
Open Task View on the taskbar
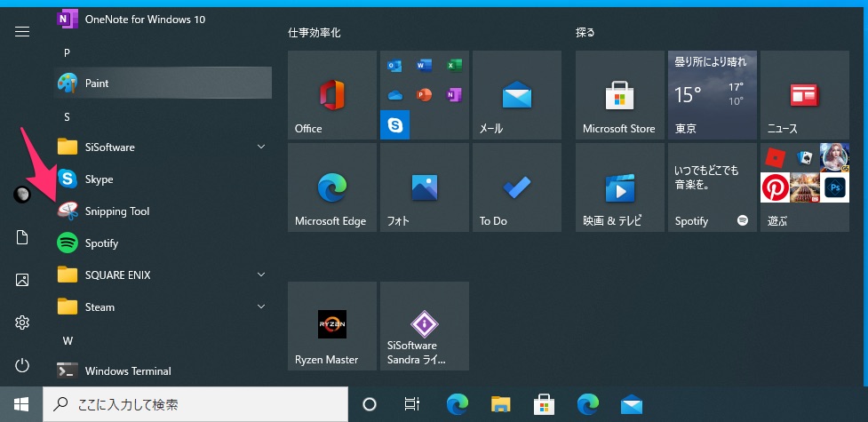pos(412,405)
